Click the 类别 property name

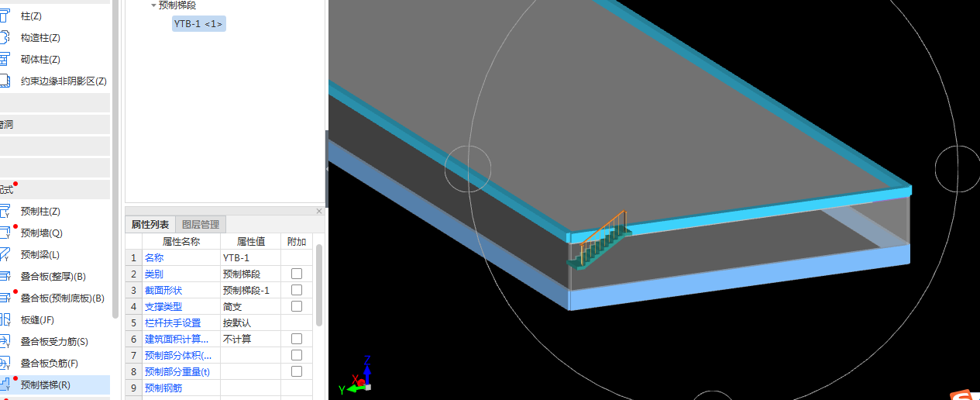[154, 274]
